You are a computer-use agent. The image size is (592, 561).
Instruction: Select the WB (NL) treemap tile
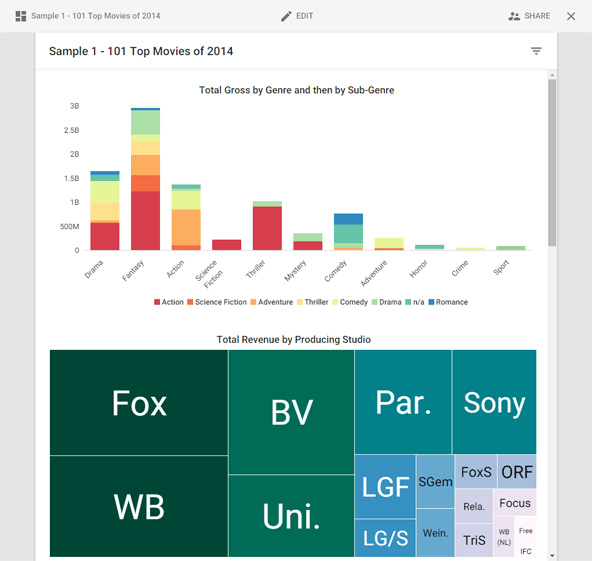coord(504,537)
